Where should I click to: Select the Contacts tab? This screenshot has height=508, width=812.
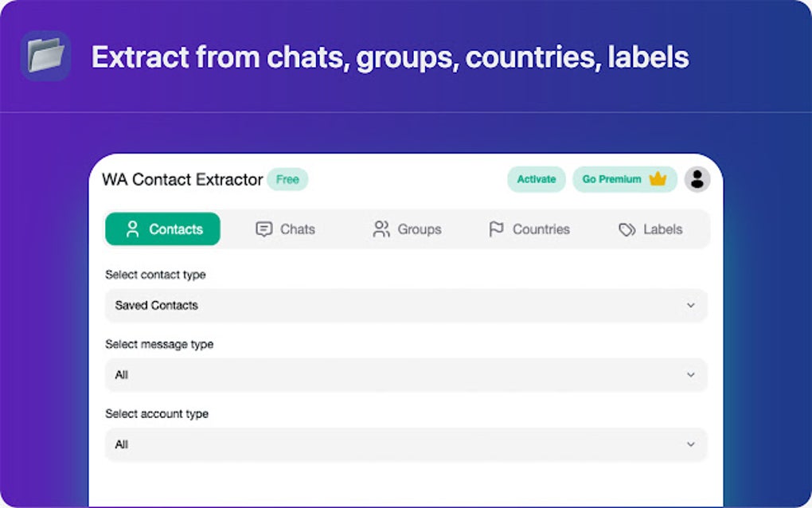pyautogui.click(x=162, y=229)
